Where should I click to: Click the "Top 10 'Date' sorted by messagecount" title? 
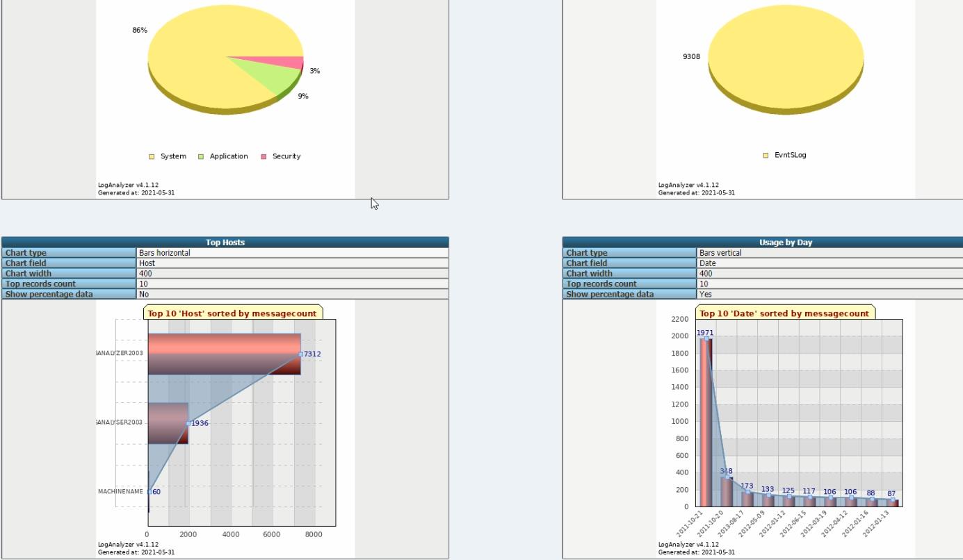784,313
